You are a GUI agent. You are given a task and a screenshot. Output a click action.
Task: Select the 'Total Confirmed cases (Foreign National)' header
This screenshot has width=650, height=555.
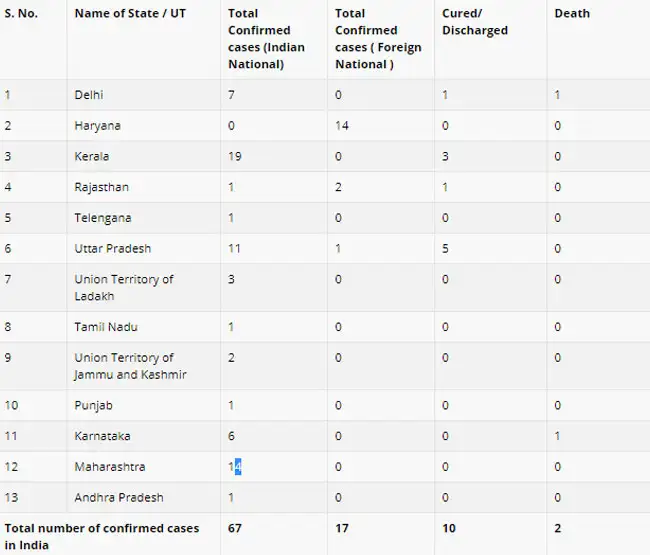(378, 39)
